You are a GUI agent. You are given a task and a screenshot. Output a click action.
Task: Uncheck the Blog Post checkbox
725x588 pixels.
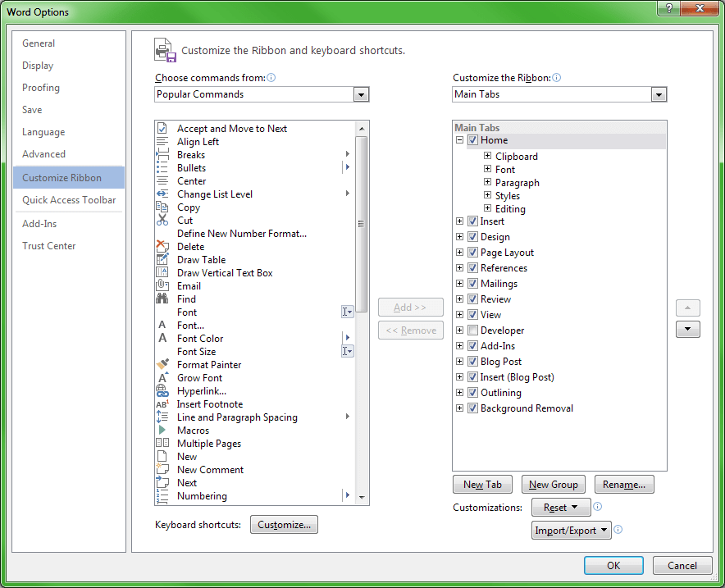[472, 361]
